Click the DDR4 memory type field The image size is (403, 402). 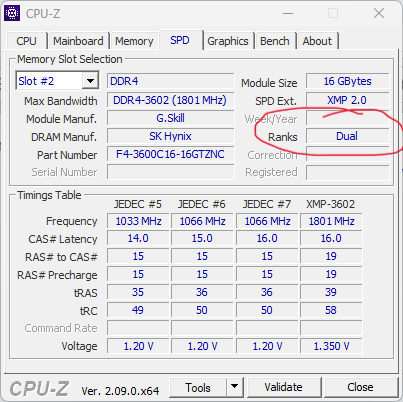171,81
